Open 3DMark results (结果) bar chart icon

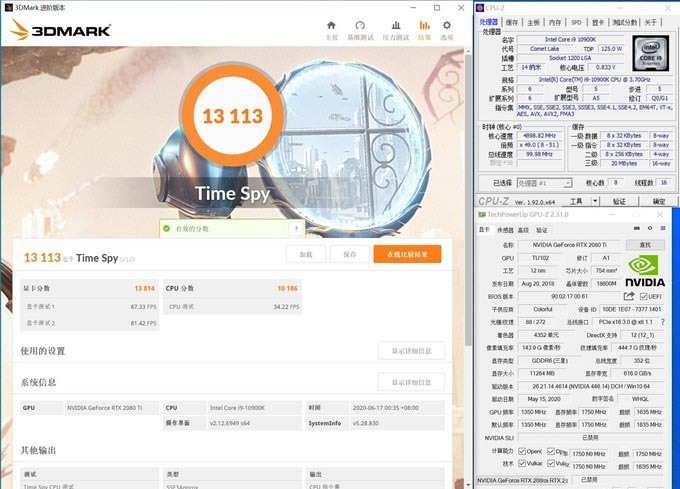pos(424,25)
